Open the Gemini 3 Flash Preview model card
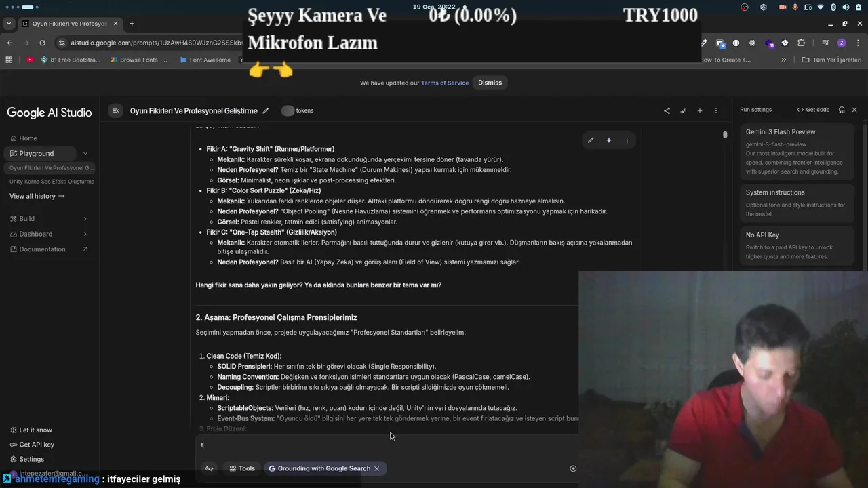The image size is (868, 488). pos(795,151)
